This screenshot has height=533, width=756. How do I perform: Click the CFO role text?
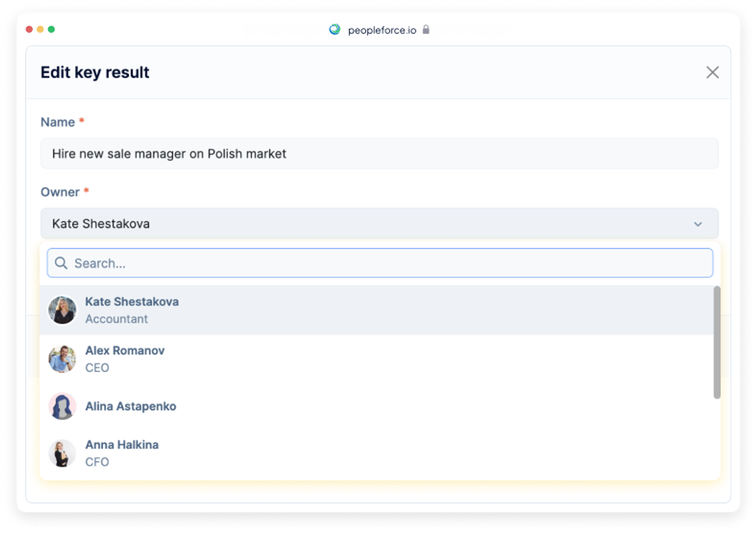pos(97,462)
